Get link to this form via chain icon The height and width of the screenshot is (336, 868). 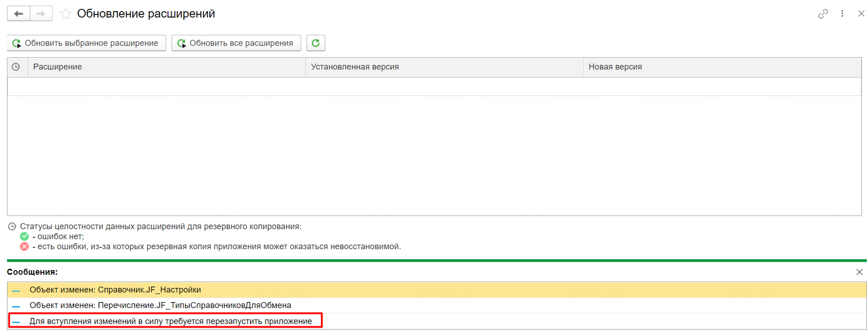tap(823, 14)
